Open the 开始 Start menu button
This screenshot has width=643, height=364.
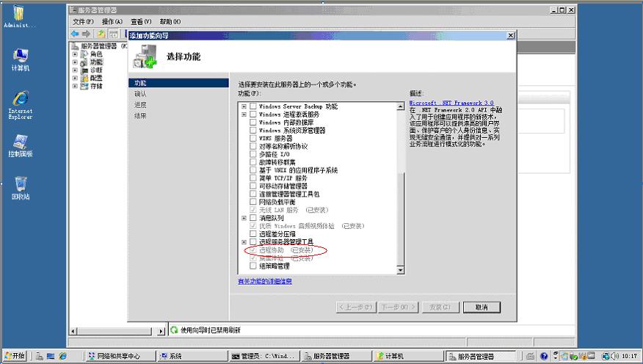pyautogui.click(x=15, y=356)
